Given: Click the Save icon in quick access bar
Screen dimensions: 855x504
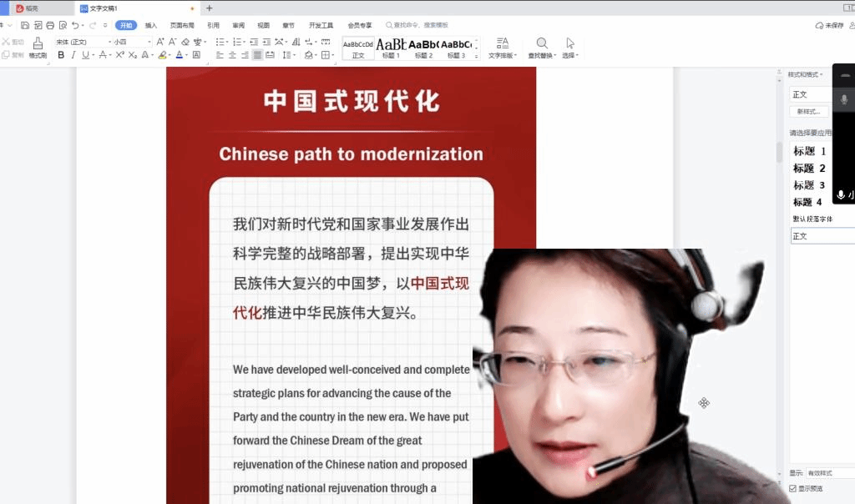Looking at the screenshot, I should pos(26,25).
